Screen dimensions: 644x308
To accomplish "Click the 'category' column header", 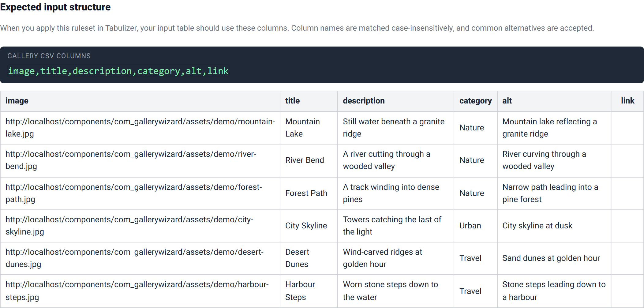I will point(475,101).
